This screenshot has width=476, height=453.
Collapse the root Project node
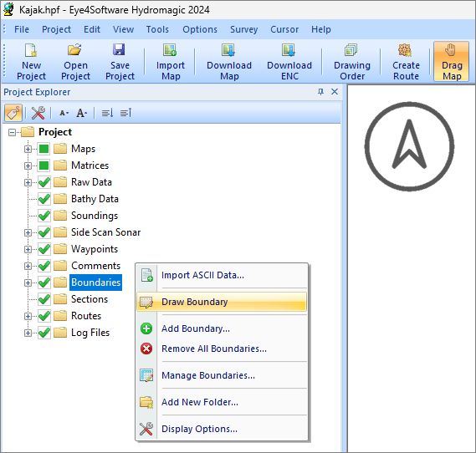pos(12,133)
